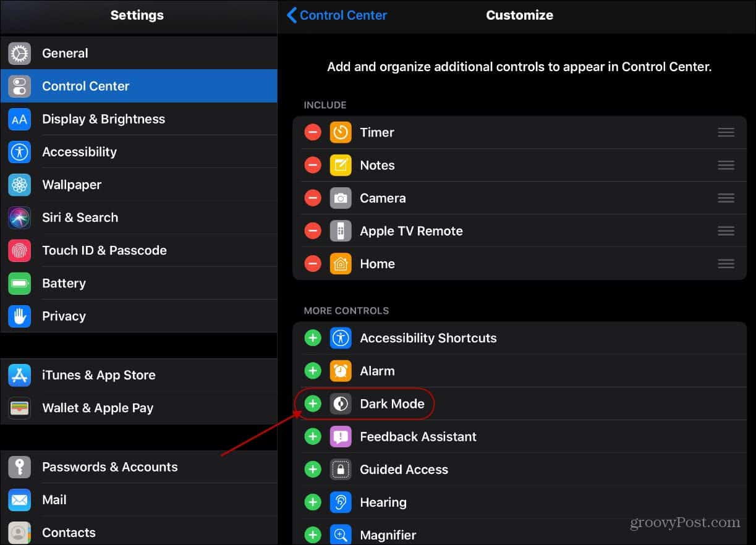The width and height of the screenshot is (756, 545).
Task: Remove Notes with red minus button
Action: (x=313, y=165)
